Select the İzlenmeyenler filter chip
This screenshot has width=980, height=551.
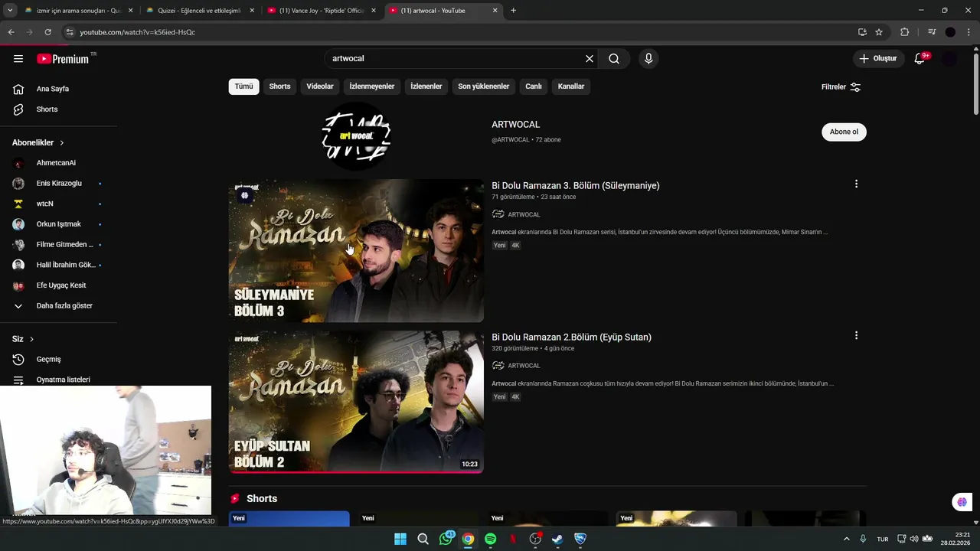tap(372, 86)
